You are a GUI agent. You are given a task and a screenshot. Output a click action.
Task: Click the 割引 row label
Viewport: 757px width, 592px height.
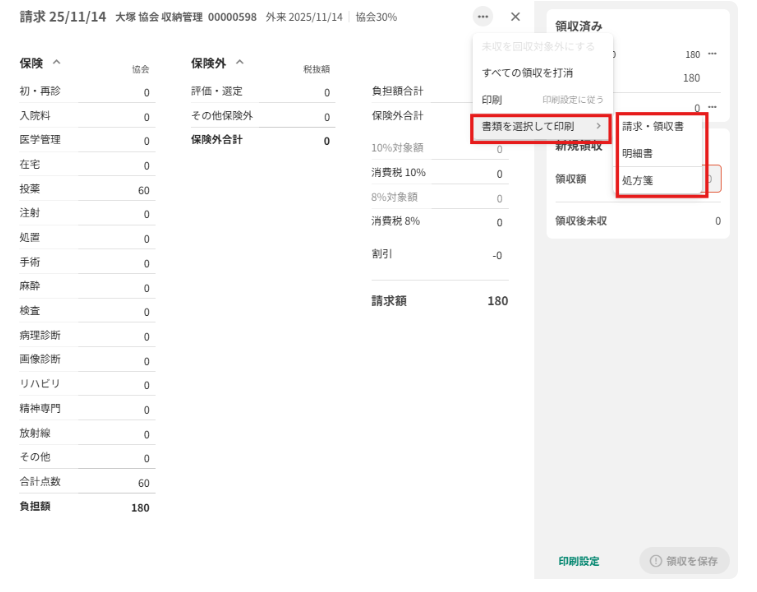381,254
